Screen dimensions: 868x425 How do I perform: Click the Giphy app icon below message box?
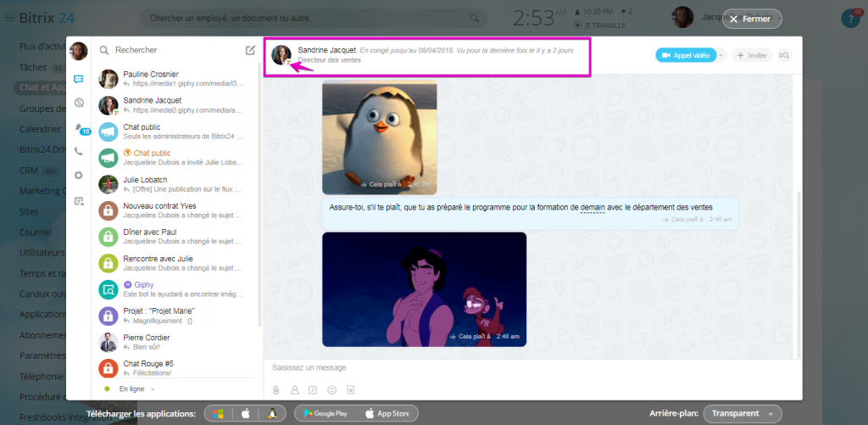click(x=350, y=390)
